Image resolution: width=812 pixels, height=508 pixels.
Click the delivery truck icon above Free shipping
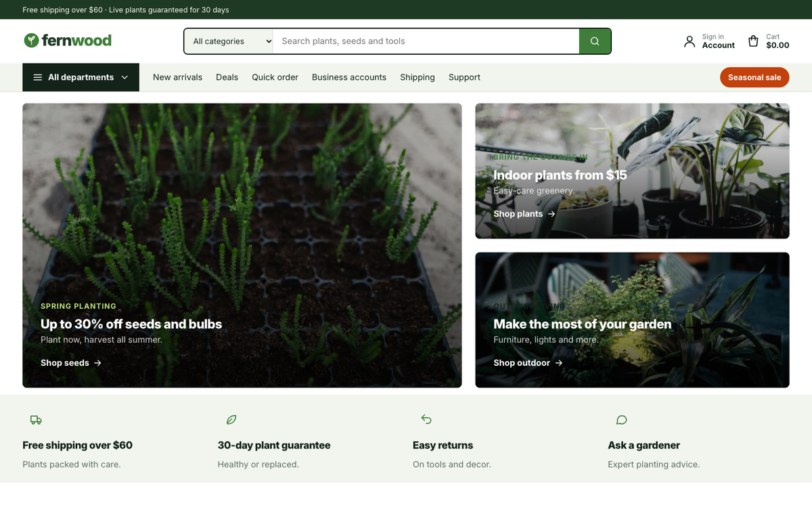[36, 420]
